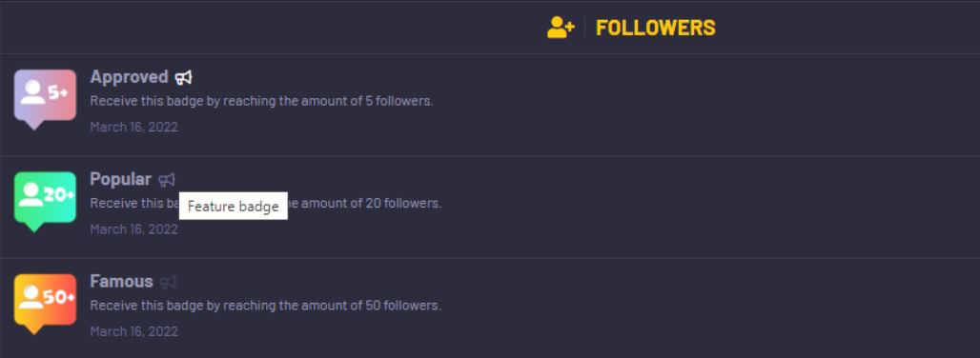Click the Approved badge March 16 date
Viewport: 980px width, 358px height.
pyautogui.click(x=133, y=128)
